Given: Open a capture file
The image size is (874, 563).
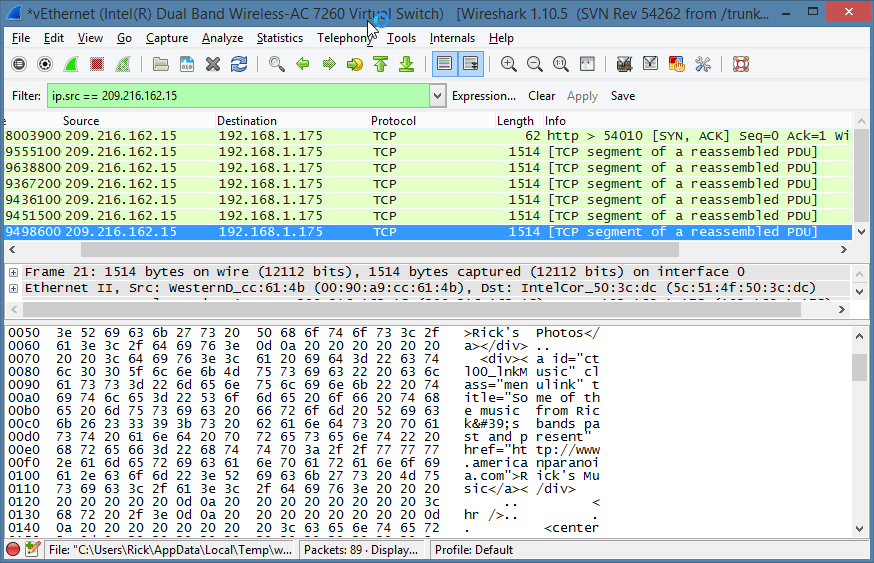Looking at the screenshot, I should click(x=161, y=64).
